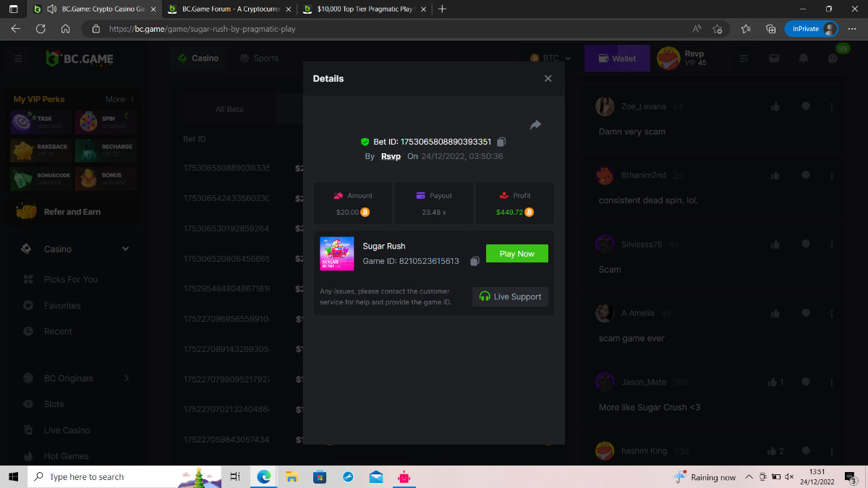This screenshot has height=488, width=868.
Task: Switch to the Sports tab
Action: (259, 59)
